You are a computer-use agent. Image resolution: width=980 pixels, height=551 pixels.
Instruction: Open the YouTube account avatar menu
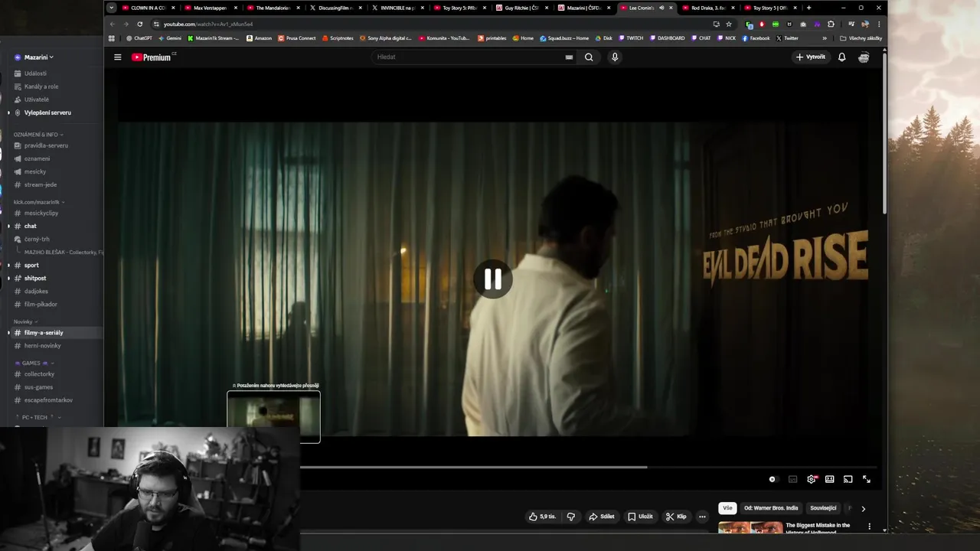pyautogui.click(x=864, y=57)
